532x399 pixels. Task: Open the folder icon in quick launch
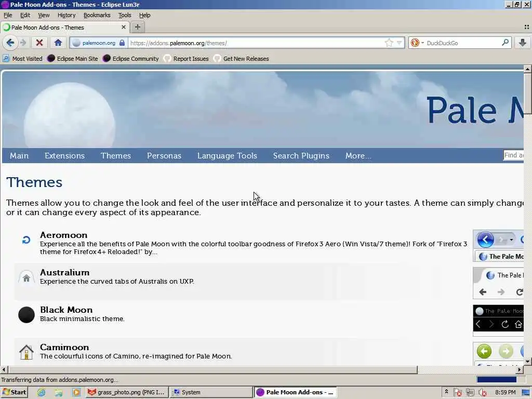click(58, 392)
